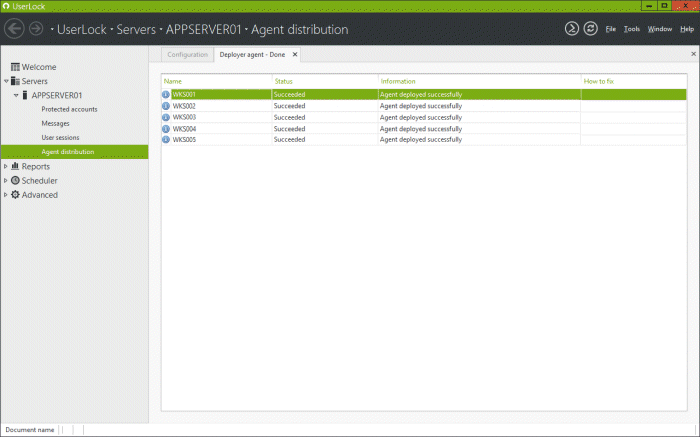Click the Servers icon in tree
The height and width of the screenshot is (437, 700).
[15, 81]
